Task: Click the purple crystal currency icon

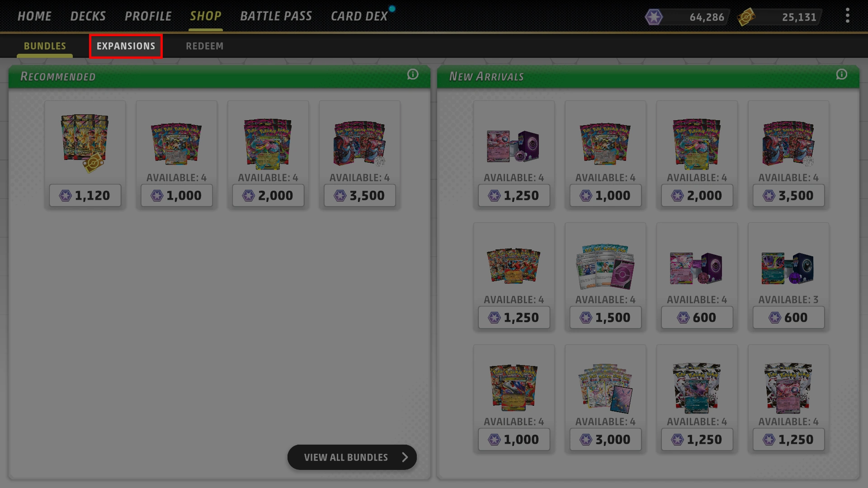Action: pyautogui.click(x=654, y=17)
